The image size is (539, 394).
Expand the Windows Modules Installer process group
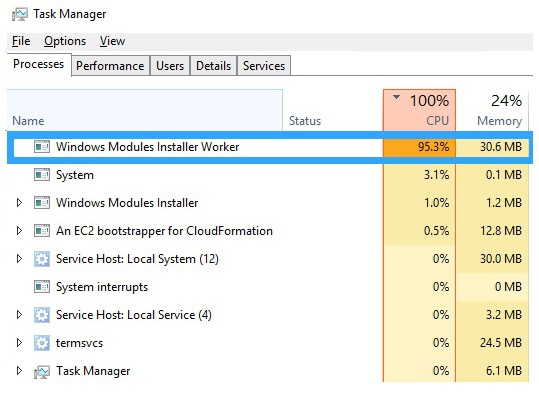19,203
